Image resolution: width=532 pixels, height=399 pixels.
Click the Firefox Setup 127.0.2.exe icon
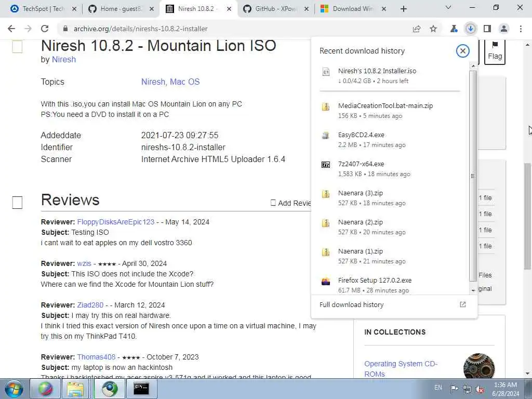tap(326, 282)
